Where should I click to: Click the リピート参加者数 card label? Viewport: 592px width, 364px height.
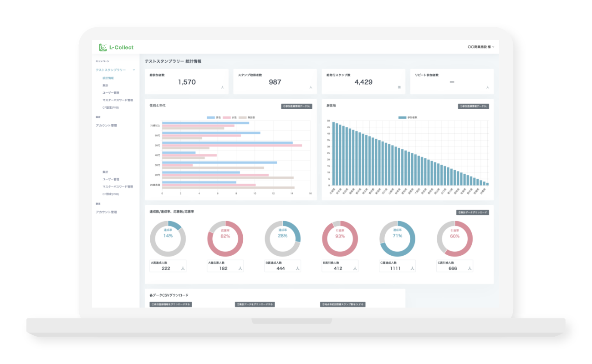[427, 75]
